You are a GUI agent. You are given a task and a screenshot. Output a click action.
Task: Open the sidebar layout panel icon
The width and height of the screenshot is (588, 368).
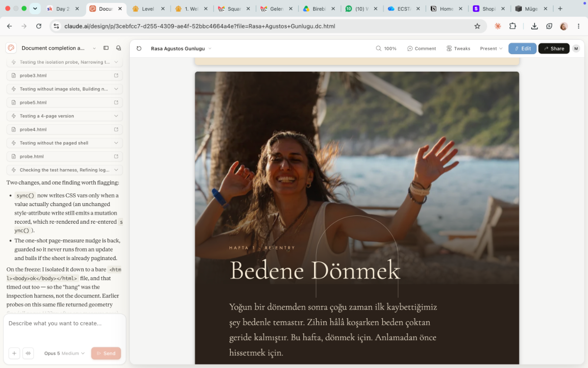106,48
